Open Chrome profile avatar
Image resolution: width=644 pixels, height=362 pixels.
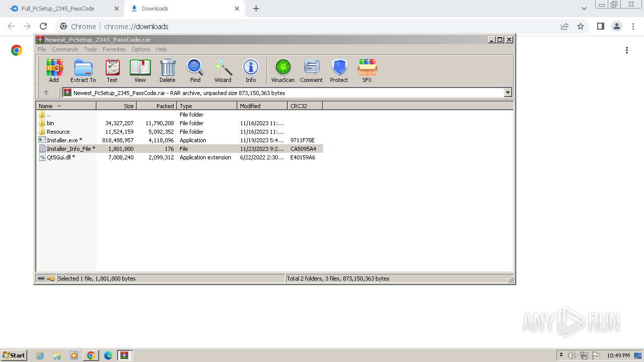click(x=617, y=26)
